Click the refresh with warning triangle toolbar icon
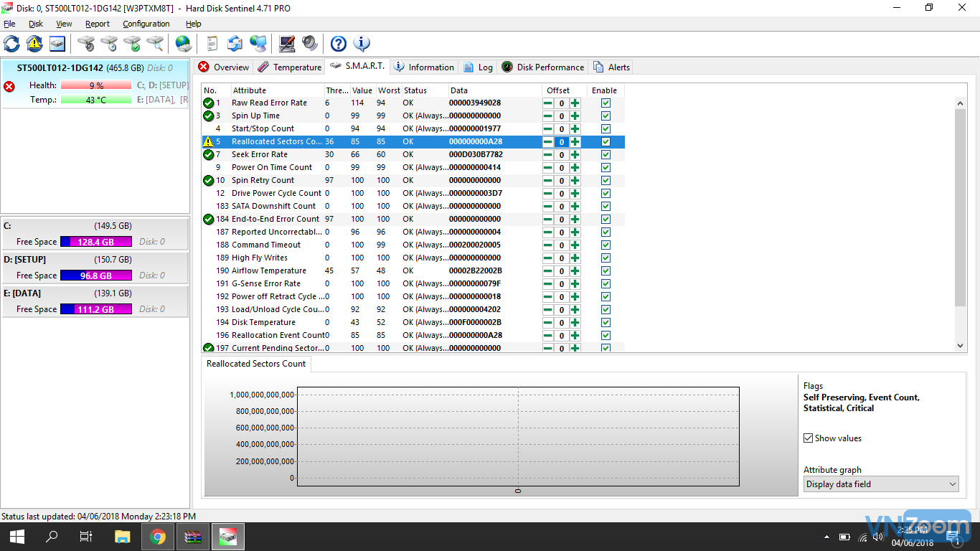Image resolution: width=980 pixels, height=551 pixels. tap(34, 44)
